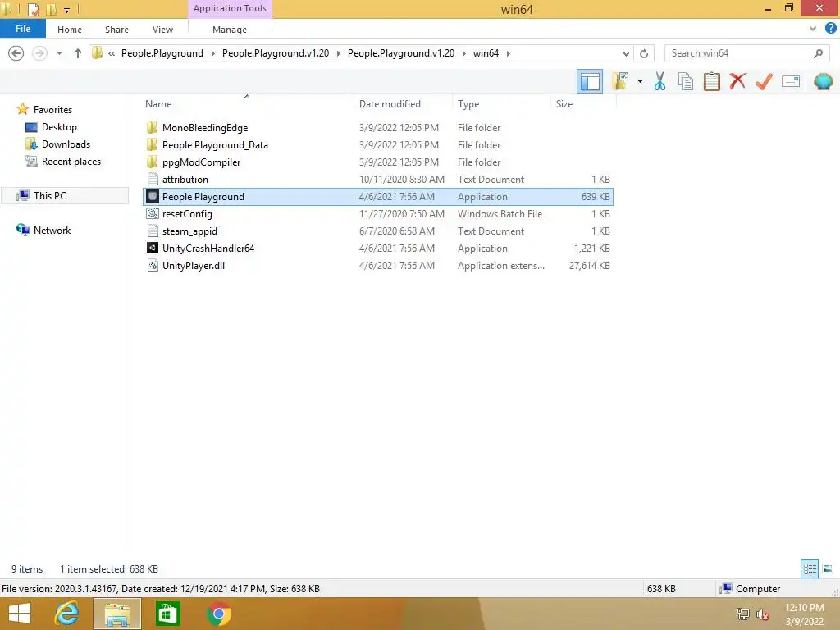Refresh the win64 folder view
Screen dimensions: 840x630
click(644, 53)
